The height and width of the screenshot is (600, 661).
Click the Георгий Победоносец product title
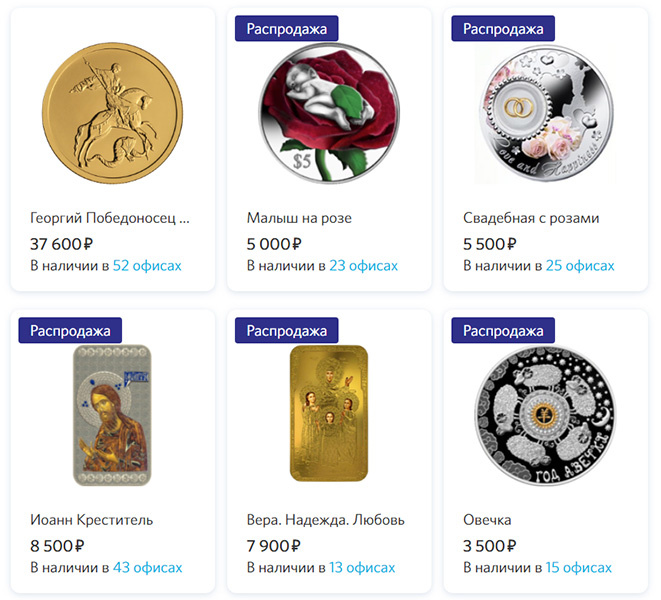pos(110,218)
